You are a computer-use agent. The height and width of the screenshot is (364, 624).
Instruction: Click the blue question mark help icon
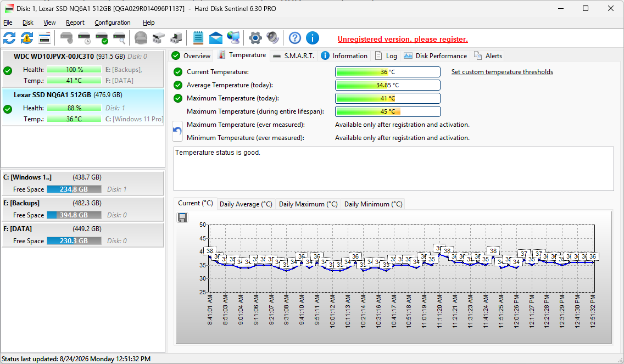pos(295,38)
